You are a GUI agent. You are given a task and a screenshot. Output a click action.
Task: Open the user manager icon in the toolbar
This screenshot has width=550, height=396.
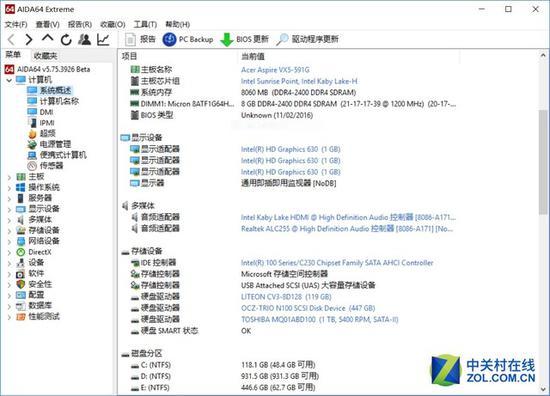pyautogui.click(x=84, y=39)
